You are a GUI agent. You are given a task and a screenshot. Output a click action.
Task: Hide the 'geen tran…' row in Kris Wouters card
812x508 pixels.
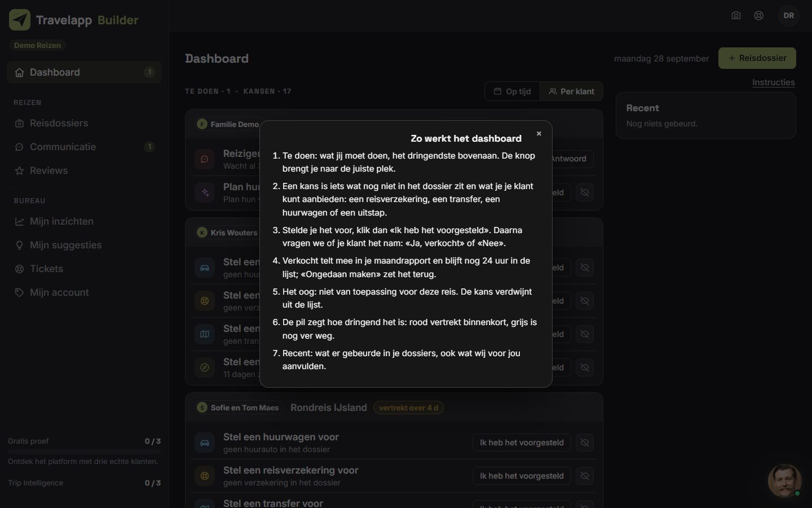point(585,334)
